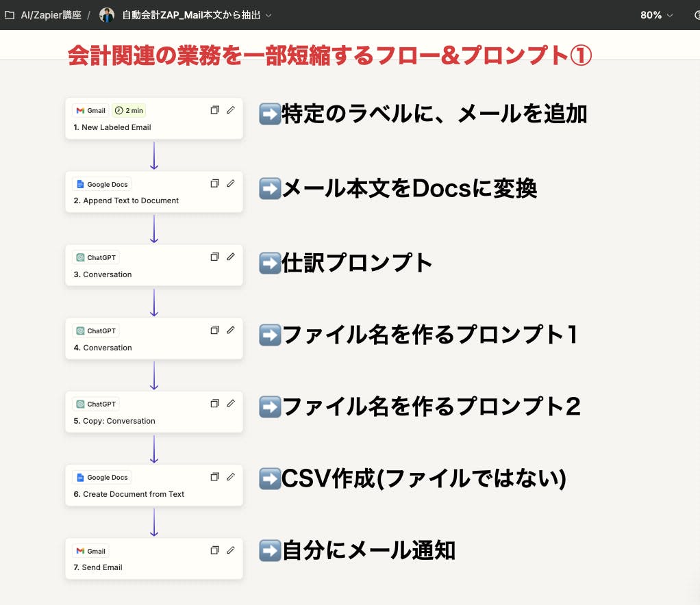Click the folder icon in the top bar

[x=9, y=15]
